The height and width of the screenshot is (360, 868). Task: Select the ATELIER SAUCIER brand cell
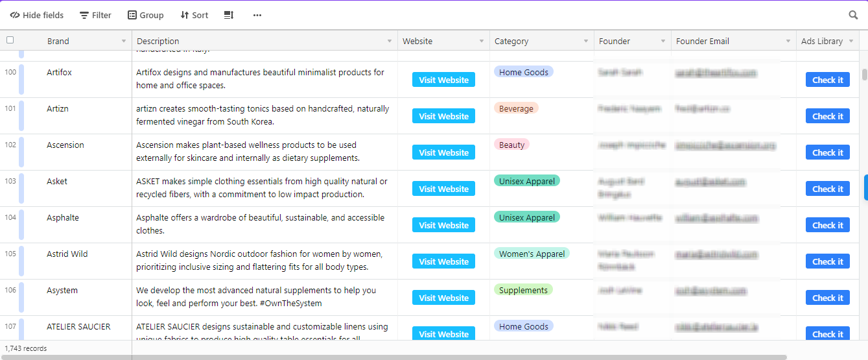78,328
